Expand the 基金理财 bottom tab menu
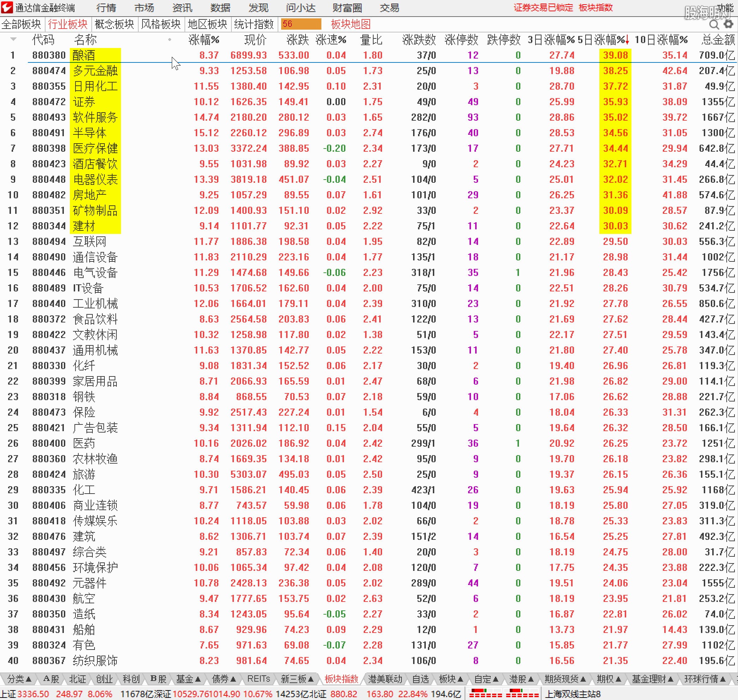Screen dimensions: 738x700 [x=653, y=679]
